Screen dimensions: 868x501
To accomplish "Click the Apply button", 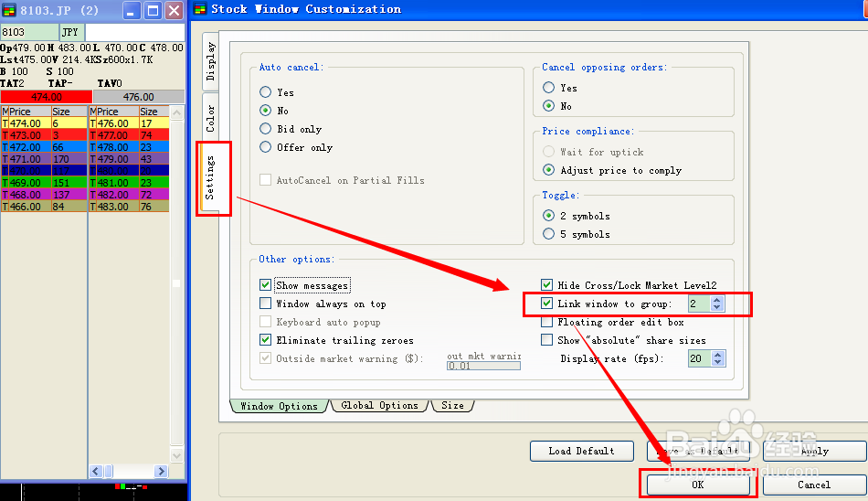I will coord(814,451).
